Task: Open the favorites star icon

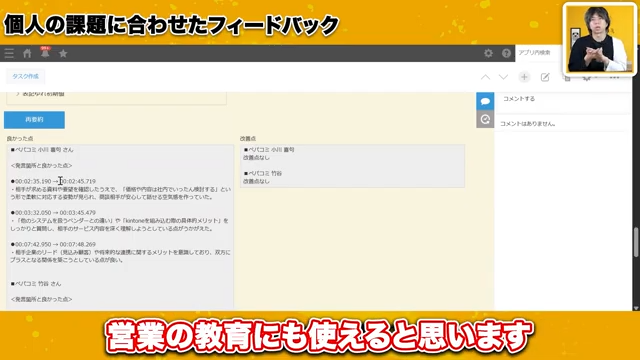Action: coord(63,53)
